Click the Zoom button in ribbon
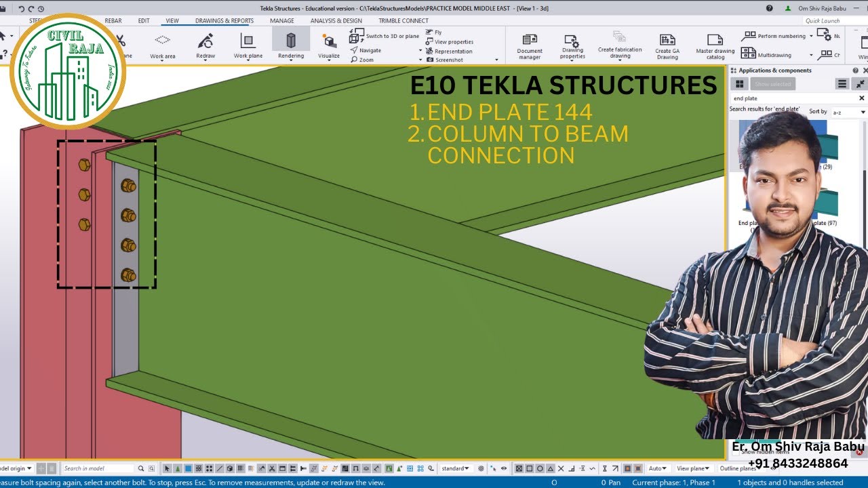The height and width of the screenshot is (488, 868). [362, 60]
